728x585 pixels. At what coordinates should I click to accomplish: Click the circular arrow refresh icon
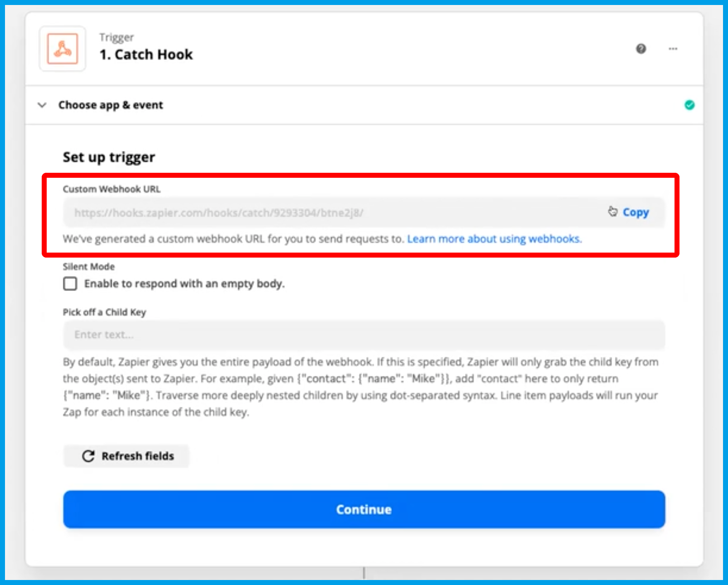pos(88,456)
